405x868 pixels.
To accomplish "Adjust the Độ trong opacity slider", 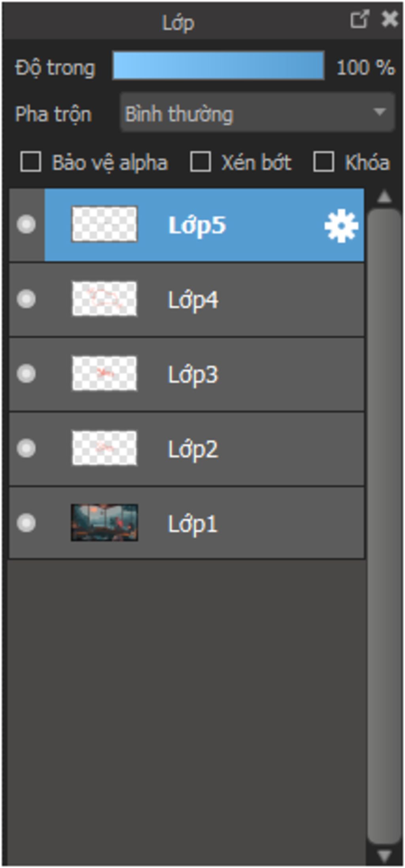I will tap(218, 66).
